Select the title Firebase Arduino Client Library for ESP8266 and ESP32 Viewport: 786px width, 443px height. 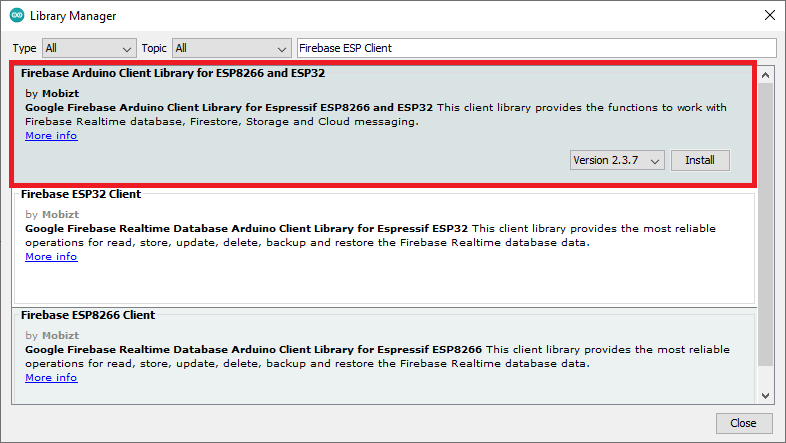[x=173, y=73]
